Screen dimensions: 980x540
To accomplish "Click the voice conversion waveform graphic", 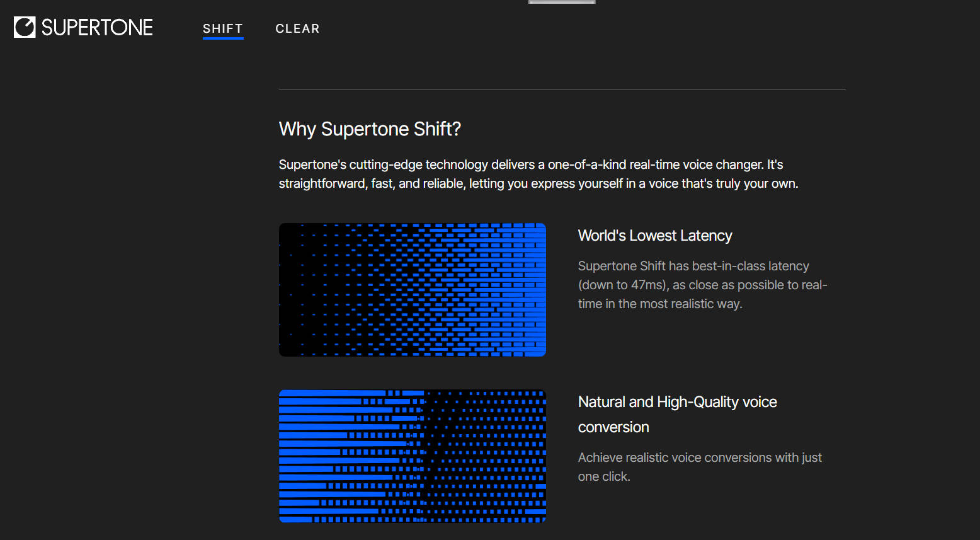I will [x=413, y=456].
